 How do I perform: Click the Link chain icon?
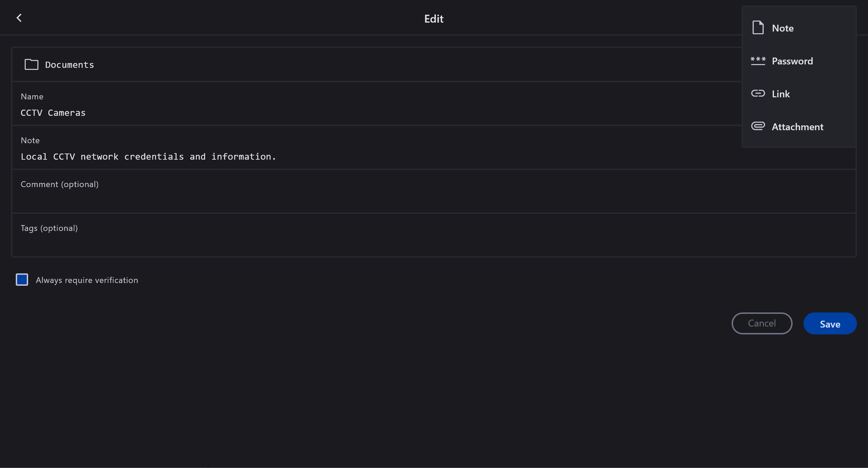coord(758,94)
